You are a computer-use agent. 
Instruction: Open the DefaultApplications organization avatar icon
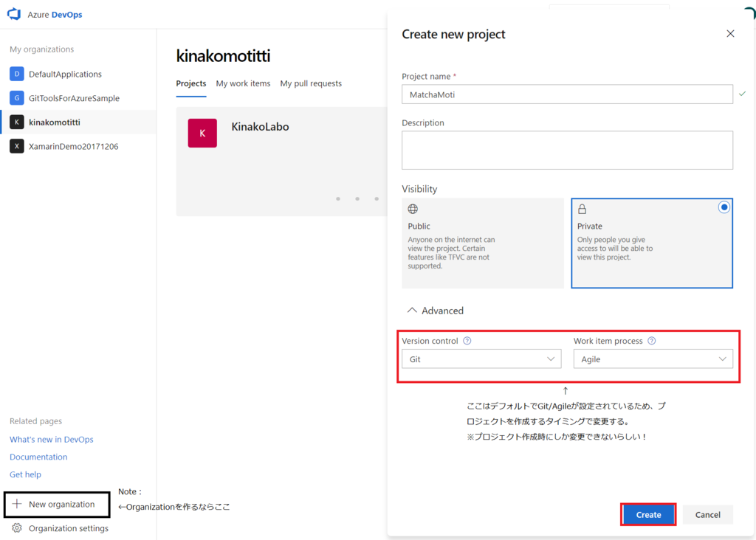coord(17,74)
